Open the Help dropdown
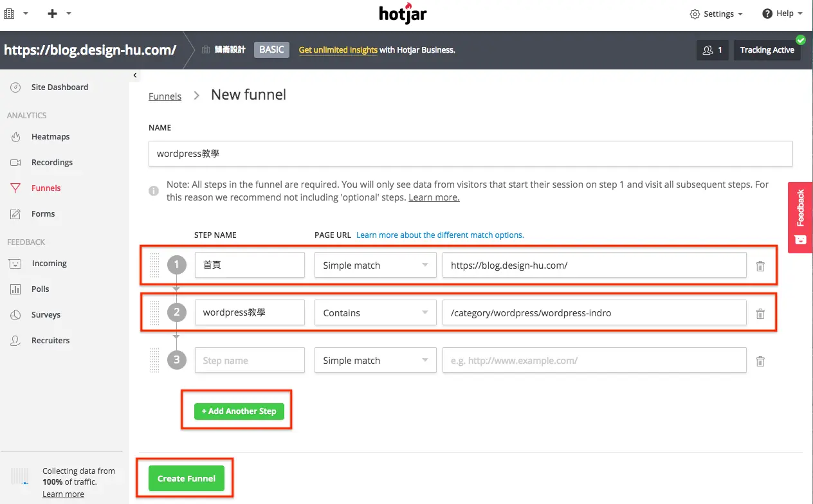The width and height of the screenshot is (813, 504). 782,14
